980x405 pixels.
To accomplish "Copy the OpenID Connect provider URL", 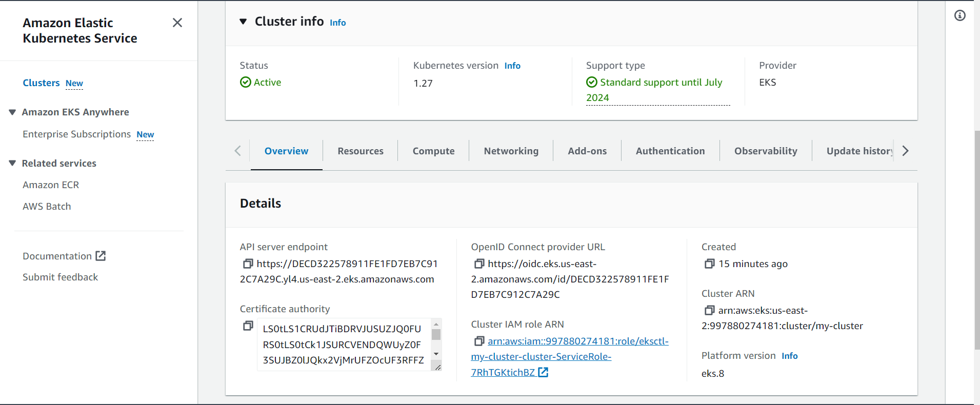I will pyautogui.click(x=479, y=264).
